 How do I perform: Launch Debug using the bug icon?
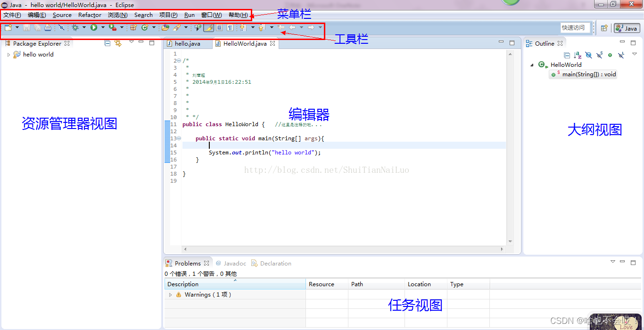75,28
